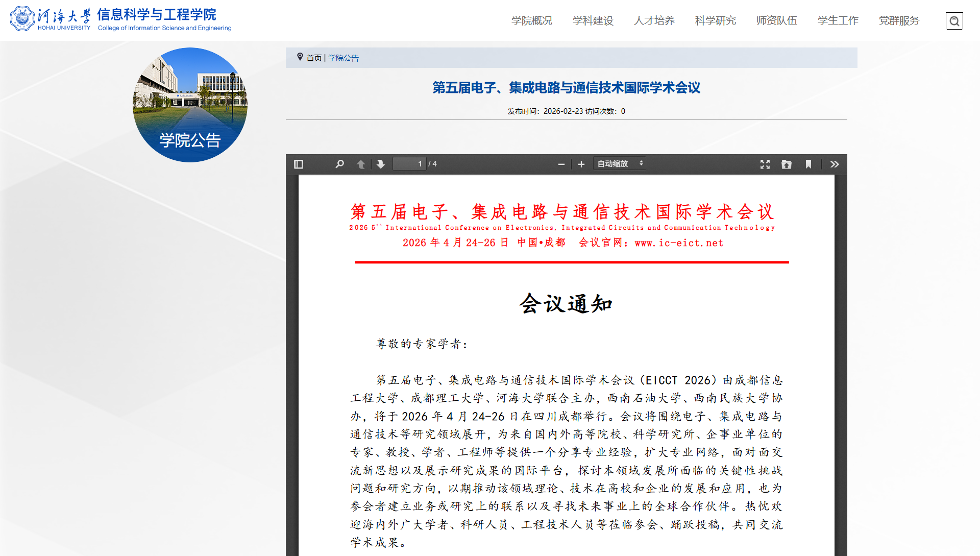Click the 学院公告 breadcrumb link

(344, 58)
